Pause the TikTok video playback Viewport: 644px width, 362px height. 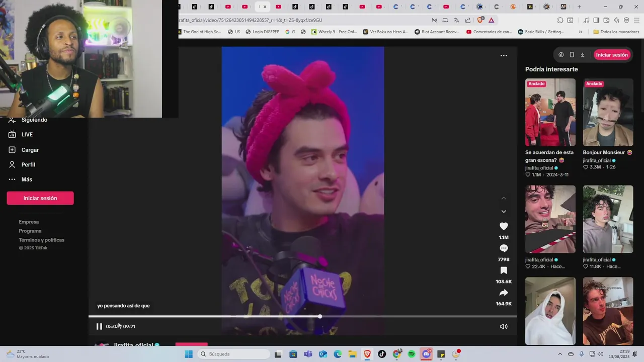click(x=99, y=326)
